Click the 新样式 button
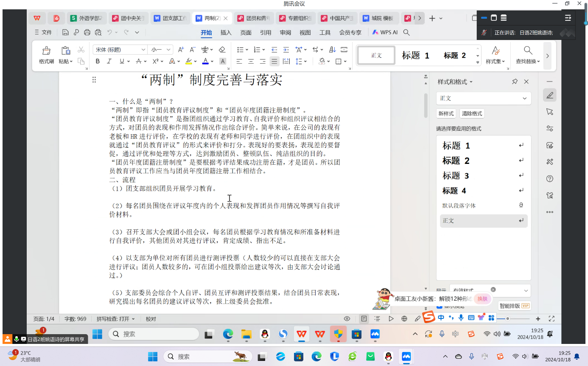 pos(446,114)
